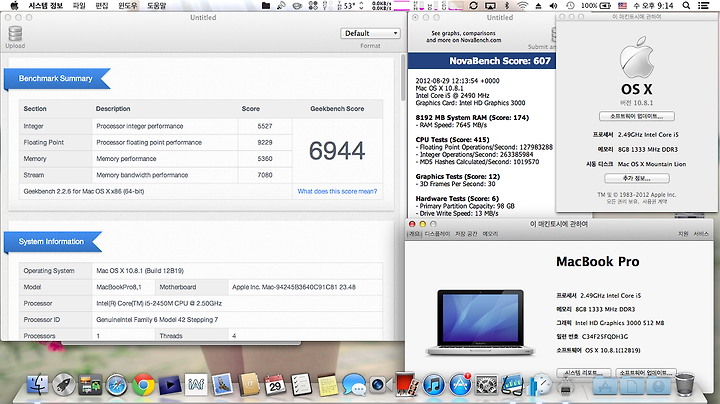Click the Integer score value 5527

265,126
